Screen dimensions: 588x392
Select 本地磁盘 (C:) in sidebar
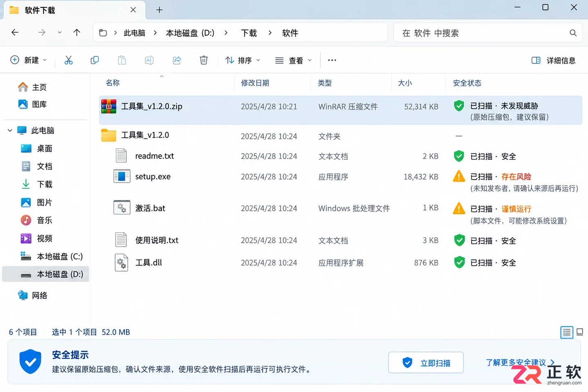51,256
